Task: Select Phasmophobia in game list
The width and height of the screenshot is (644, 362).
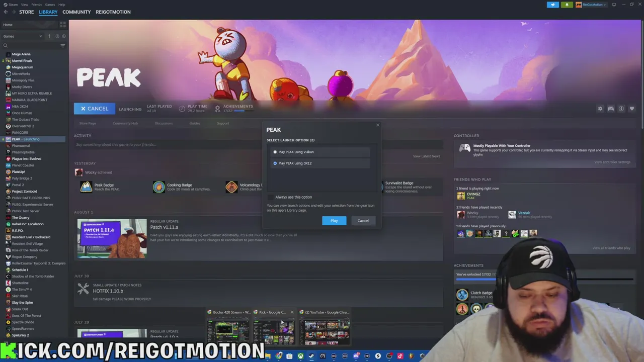Action: 23,152
